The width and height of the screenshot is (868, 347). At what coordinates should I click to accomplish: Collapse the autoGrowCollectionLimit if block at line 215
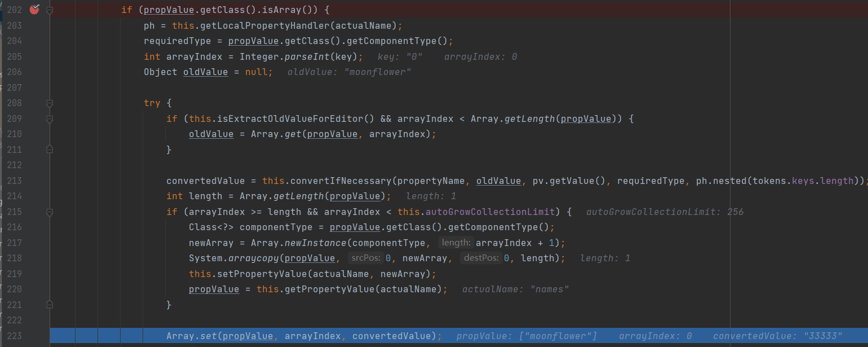(x=50, y=212)
